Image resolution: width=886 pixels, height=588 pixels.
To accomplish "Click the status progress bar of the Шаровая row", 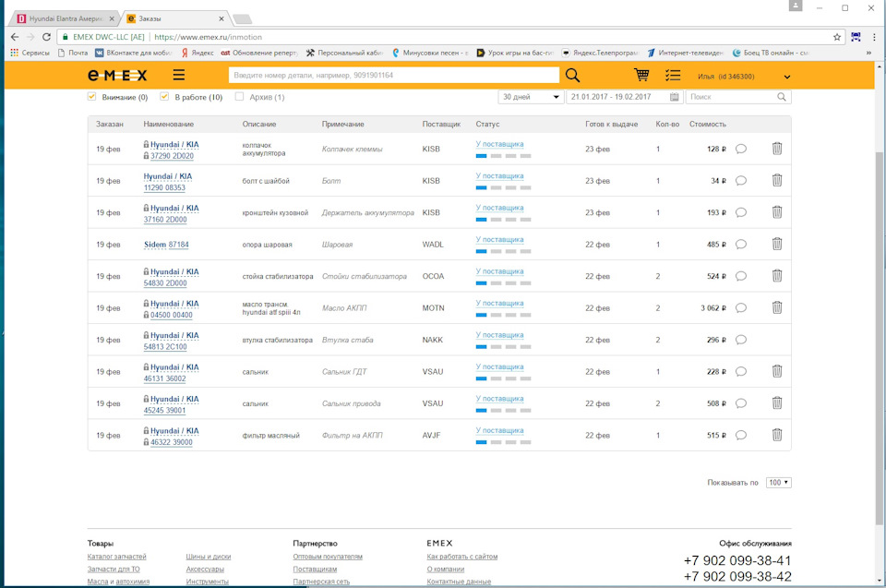I will (x=504, y=251).
